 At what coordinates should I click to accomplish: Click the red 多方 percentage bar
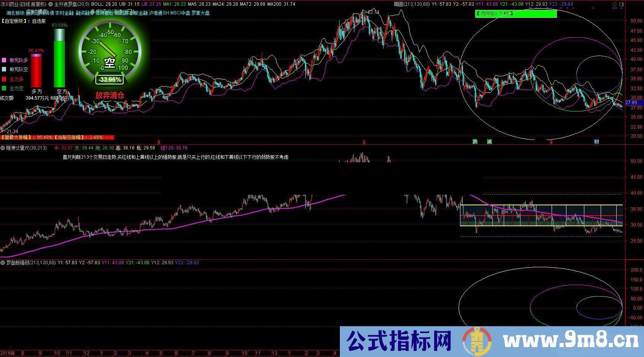tap(36, 71)
